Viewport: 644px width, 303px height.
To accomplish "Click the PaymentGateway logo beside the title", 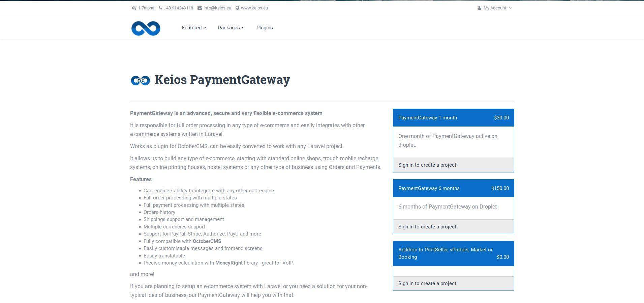I will (140, 80).
